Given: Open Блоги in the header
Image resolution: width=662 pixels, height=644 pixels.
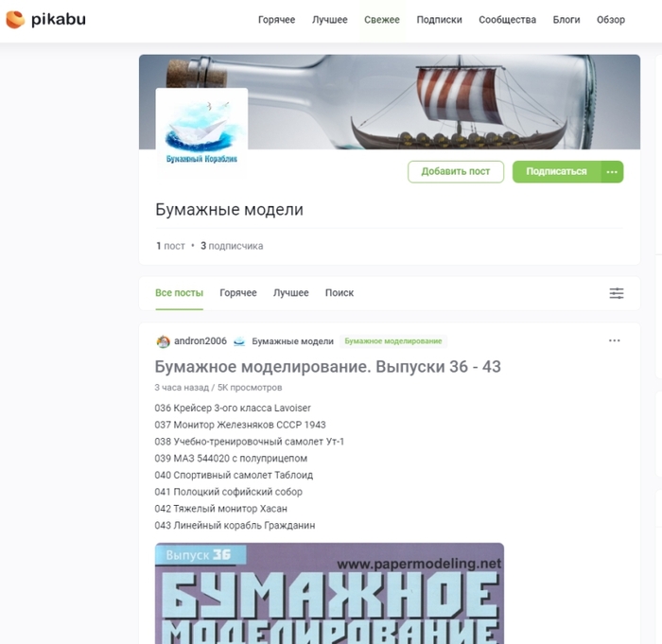Looking at the screenshot, I should [566, 20].
